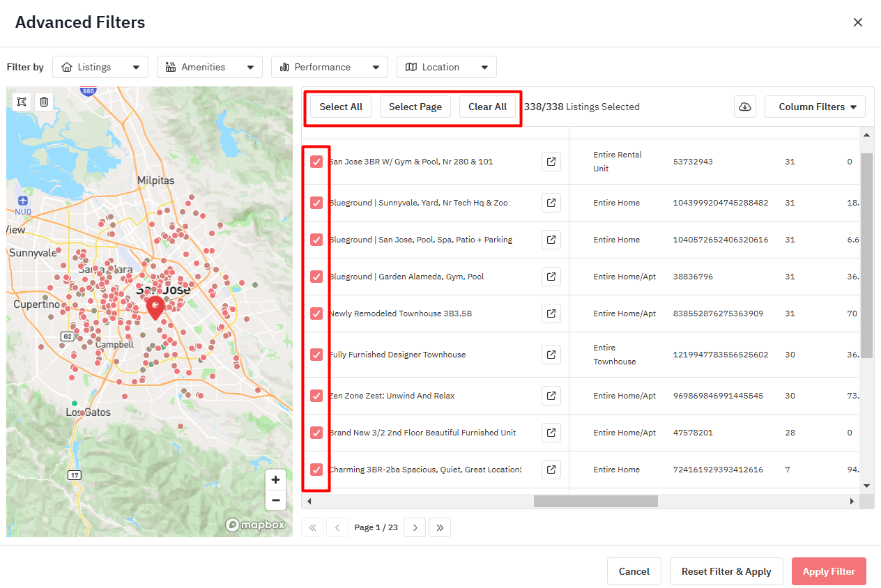The height and width of the screenshot is (588, 881).
Task: Jump to the last page of listings
Action: pos(440,527)
